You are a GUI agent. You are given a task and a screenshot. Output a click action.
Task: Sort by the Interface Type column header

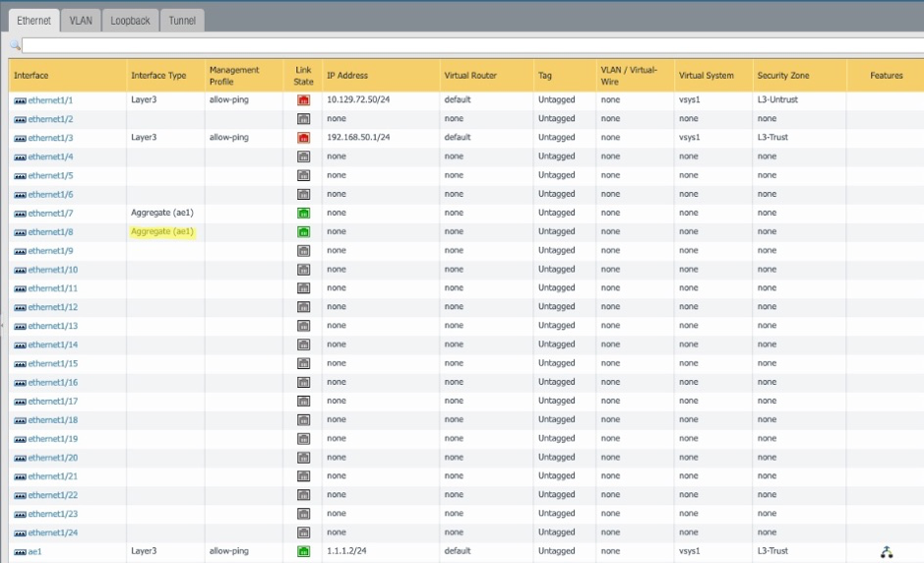point(158,76)
